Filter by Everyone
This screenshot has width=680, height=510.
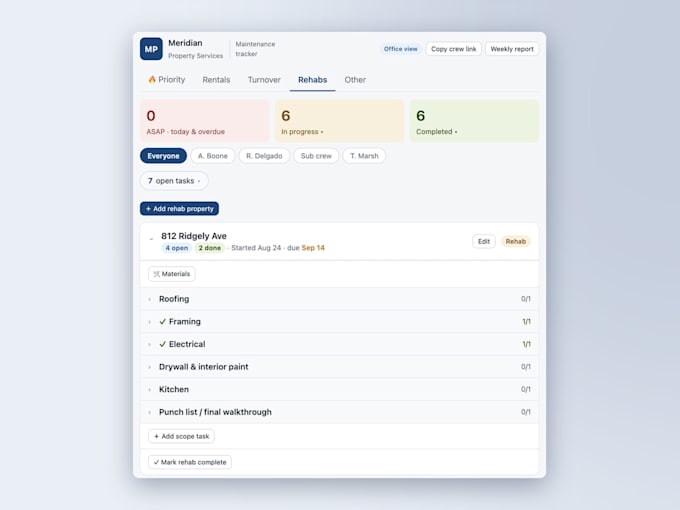163,156
